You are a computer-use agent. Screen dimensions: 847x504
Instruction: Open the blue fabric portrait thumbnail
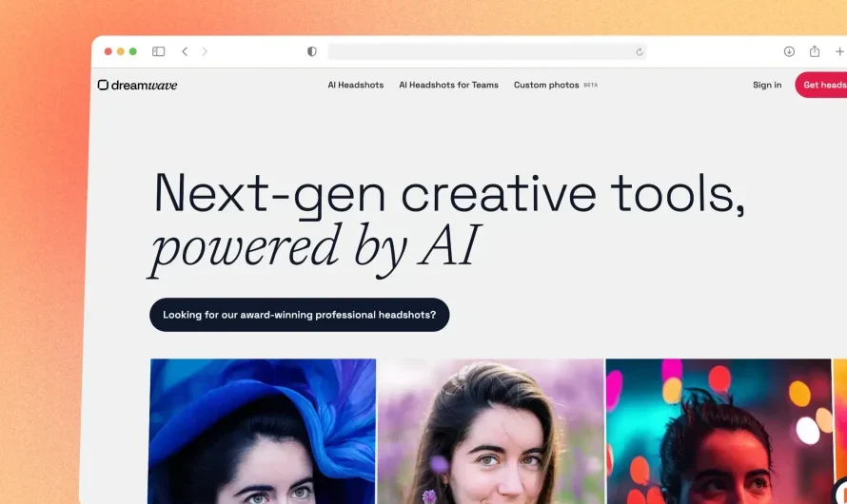(262, 431)
